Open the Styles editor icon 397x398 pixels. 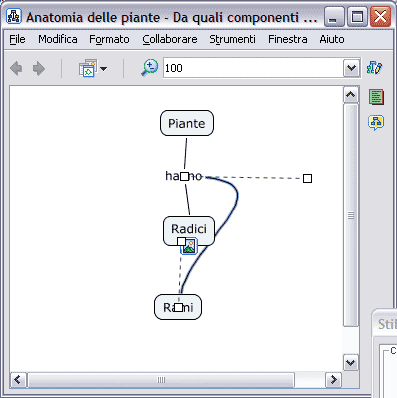[x=375, y=67]
